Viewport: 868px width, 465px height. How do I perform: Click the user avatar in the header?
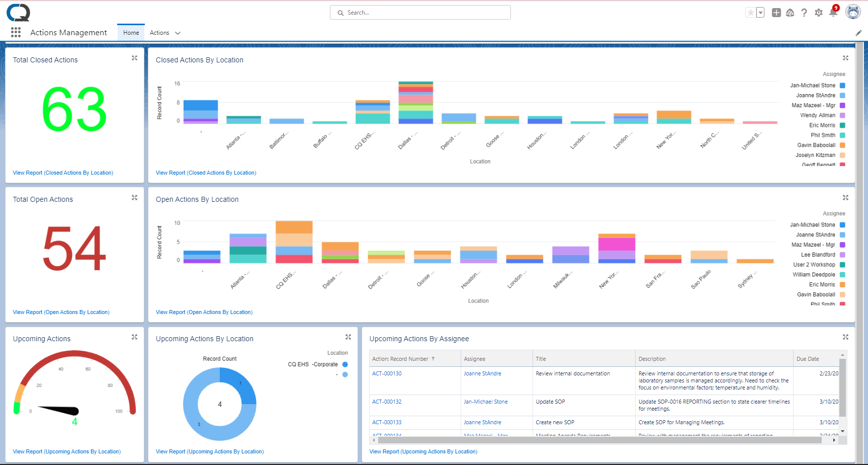[x=853, y=11]
